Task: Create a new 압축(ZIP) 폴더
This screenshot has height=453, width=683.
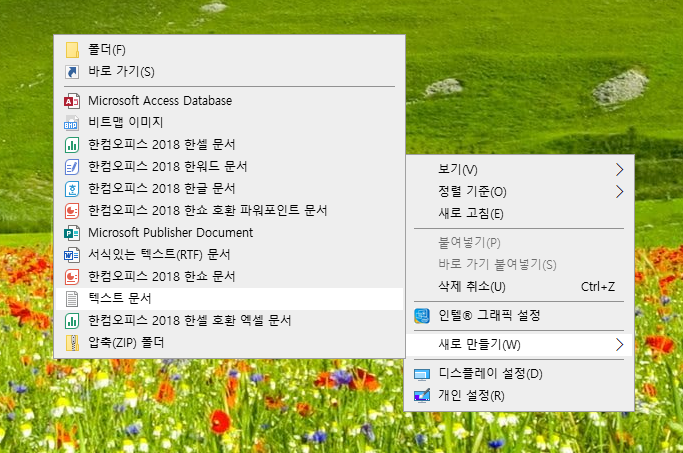Action: (230, 343)
